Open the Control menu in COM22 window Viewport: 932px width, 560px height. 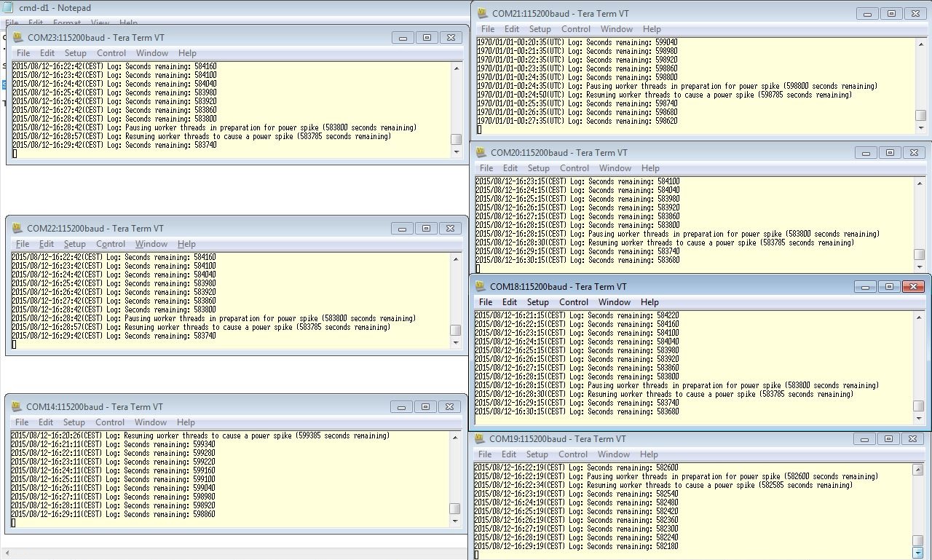(111, 244)
